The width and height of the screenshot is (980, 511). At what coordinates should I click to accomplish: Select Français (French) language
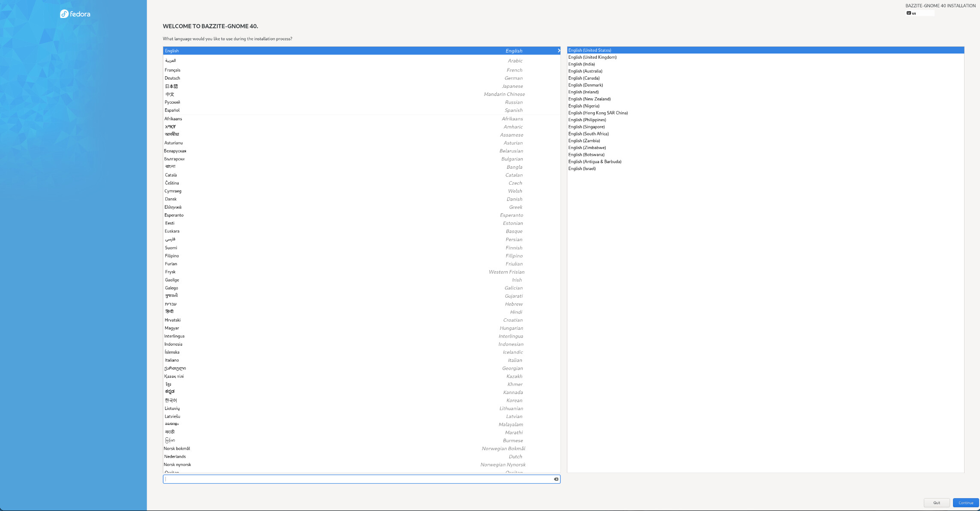(x=361, y=70)
